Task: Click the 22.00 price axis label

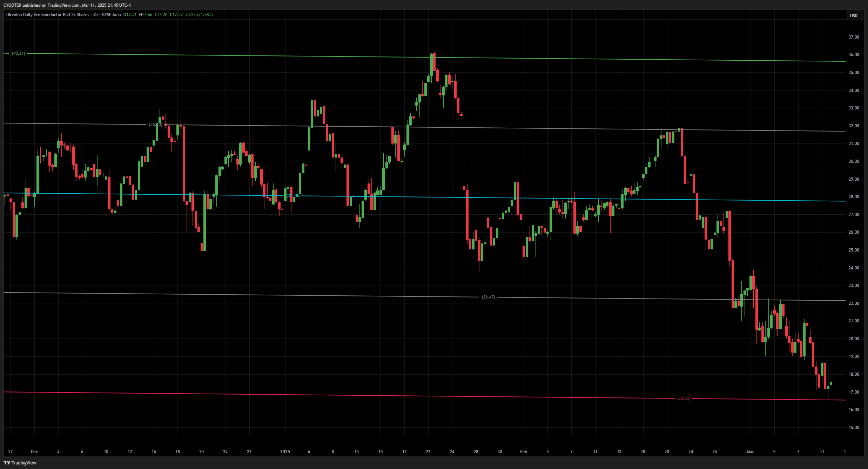Action: tap(854, 303)
